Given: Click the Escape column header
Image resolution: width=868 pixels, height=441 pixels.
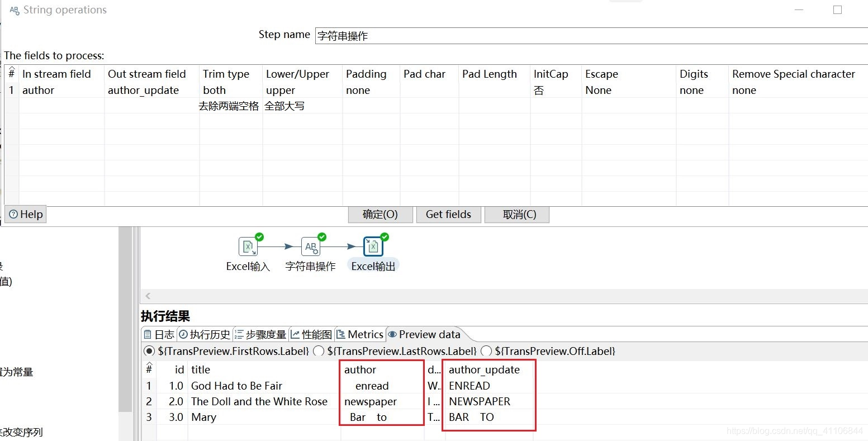Looking at the screenshot, I should (x=629, y=74).
